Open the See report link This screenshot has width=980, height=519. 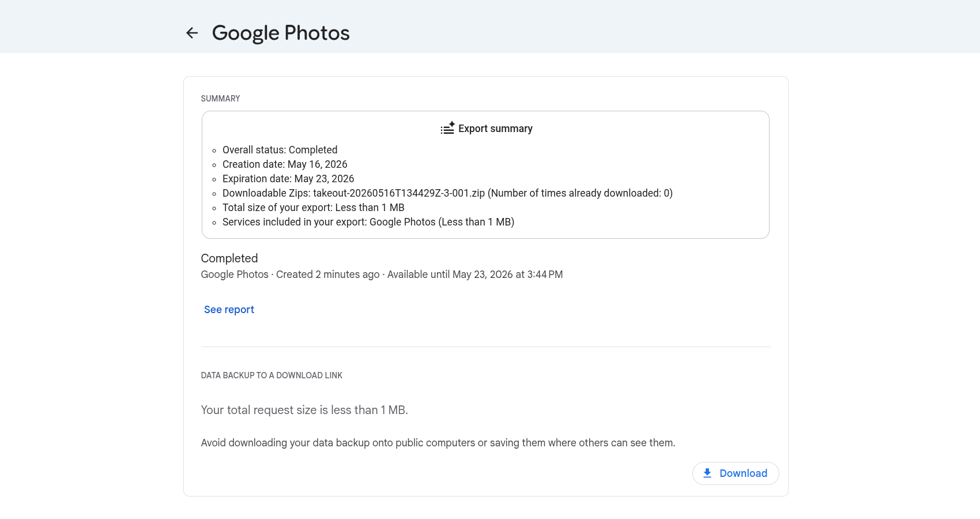(x=229, y=310)
